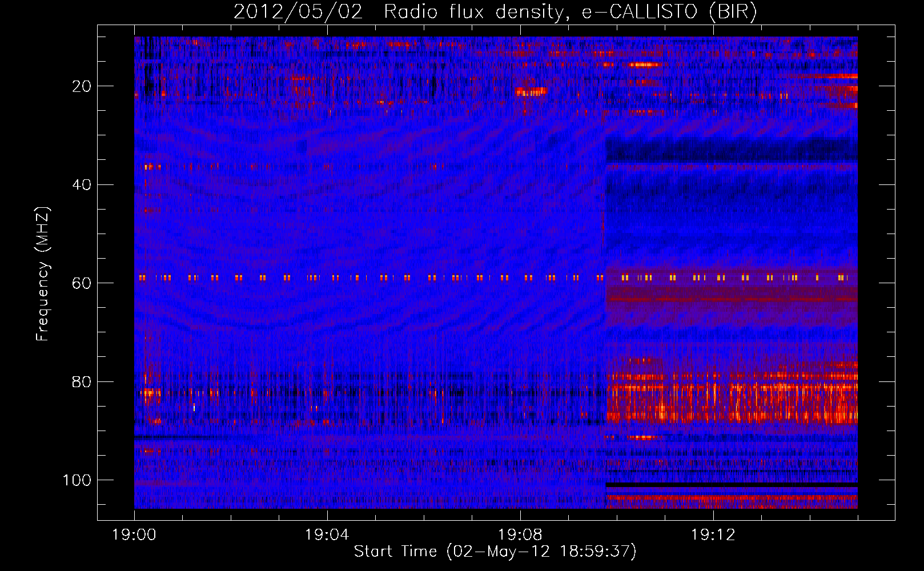Click the plot title '2012/05/02 Radio flux density'
Image resolution: width=924 pixels, height=571 pixels.
click(495, 11)
